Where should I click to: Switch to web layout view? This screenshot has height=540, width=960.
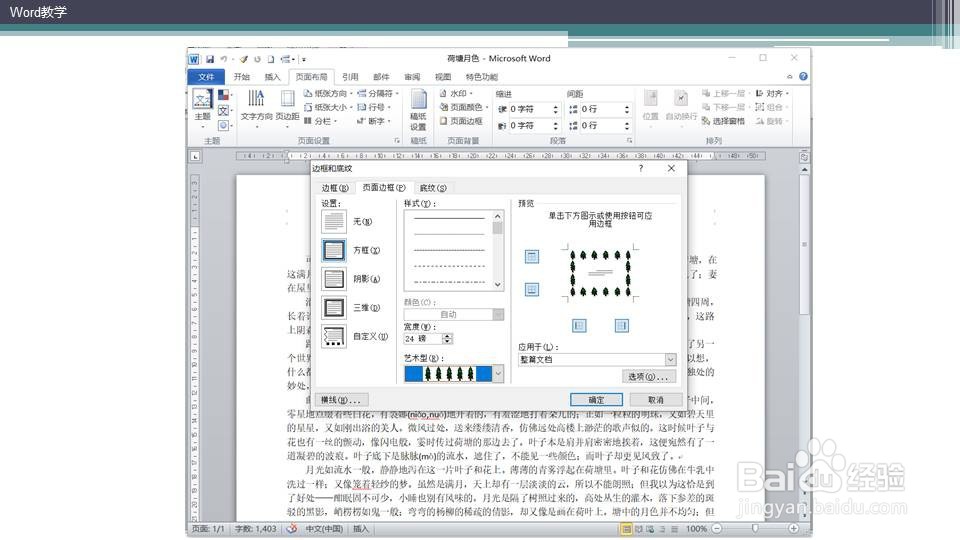650,528
